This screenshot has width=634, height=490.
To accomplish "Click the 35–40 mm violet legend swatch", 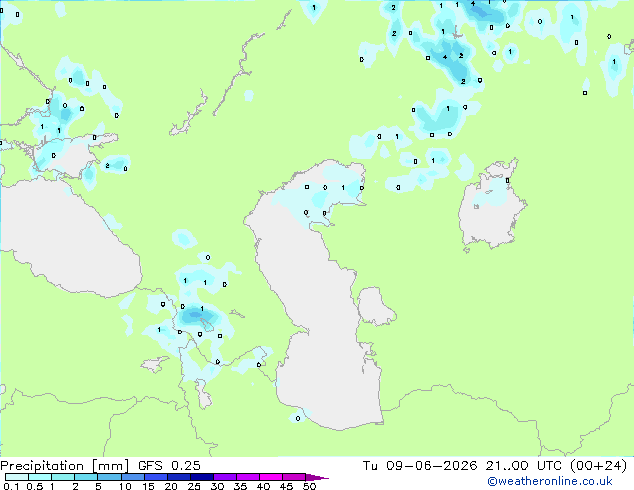I will [x=247, y=477].
